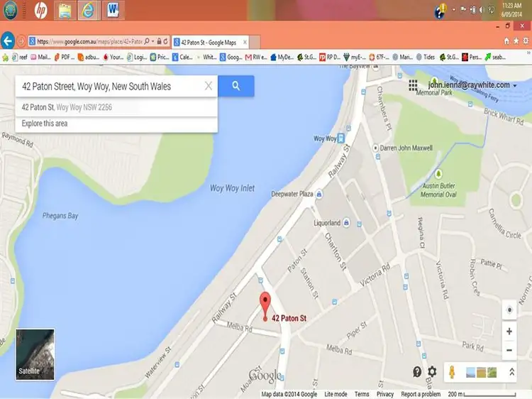Expand the imagery panel chevrons
This screenshot has height=399, width=532.
tap(512, 371)
